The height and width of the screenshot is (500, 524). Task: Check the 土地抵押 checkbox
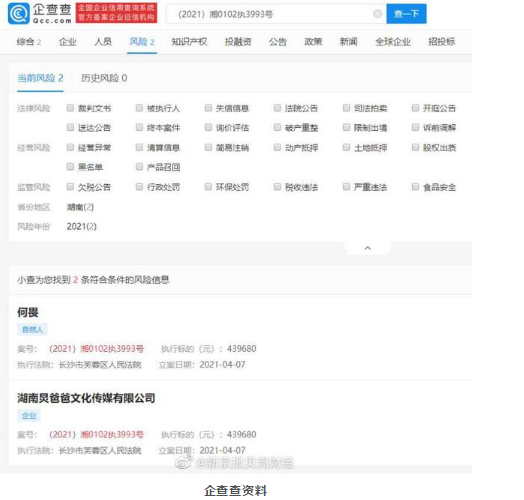[346, 147]
